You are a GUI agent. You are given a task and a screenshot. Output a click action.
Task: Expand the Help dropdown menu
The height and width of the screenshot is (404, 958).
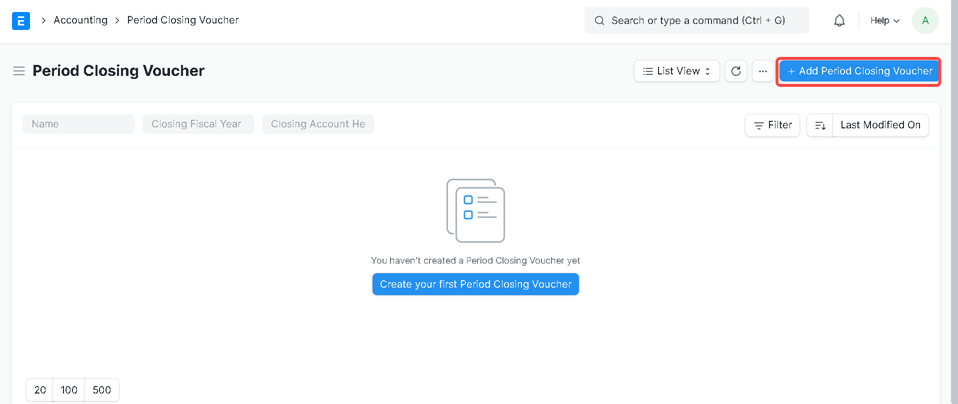884,20
